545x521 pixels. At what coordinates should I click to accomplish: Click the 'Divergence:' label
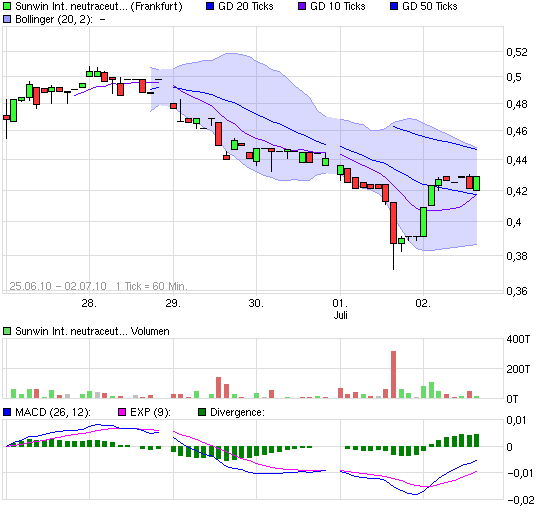click(237, 412)
